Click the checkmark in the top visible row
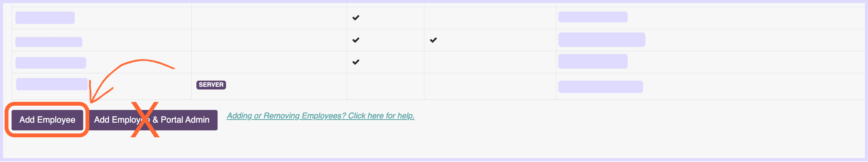 (356, 18)
